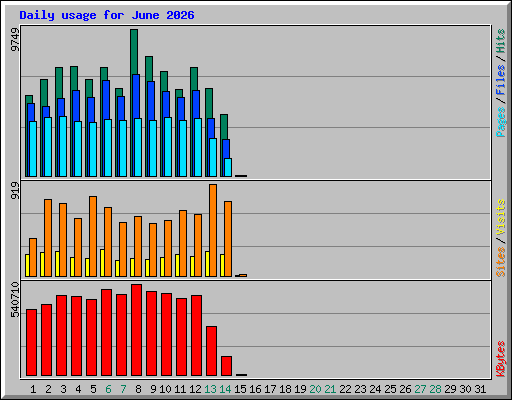512x400 pixels.
Task: Click the yellow Visits legend label
Action: tap(500, 218)
